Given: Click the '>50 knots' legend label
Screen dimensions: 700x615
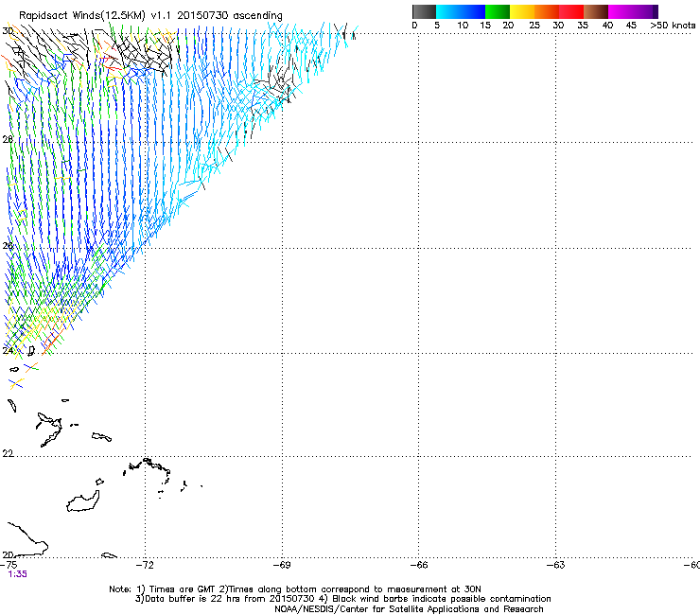Looking at the screenshot, I should coord(673,26).
